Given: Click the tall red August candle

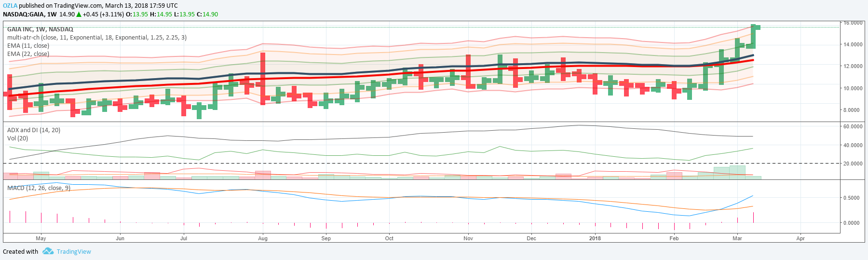Looking at the screenshot, I should 263,79.
